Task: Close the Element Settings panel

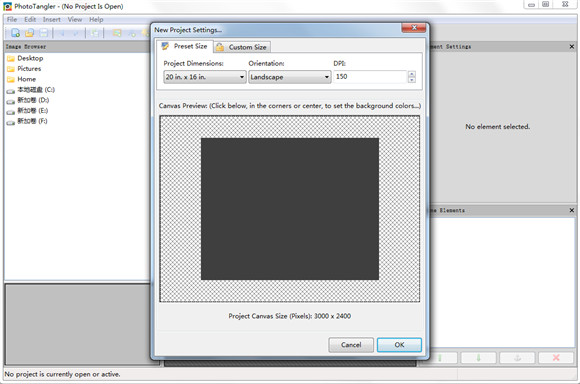Action: click(571, 47)
